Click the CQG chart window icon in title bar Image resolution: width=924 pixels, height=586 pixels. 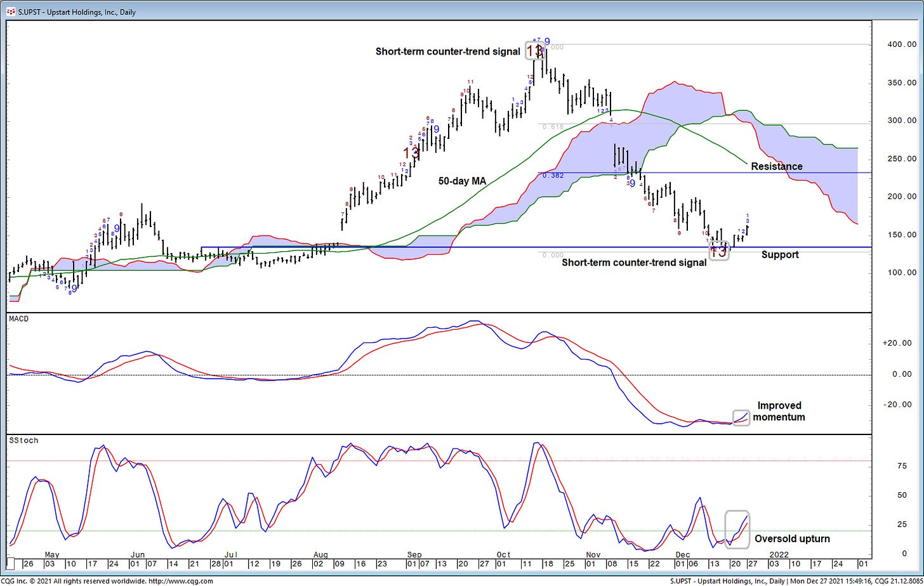[10, 11]
